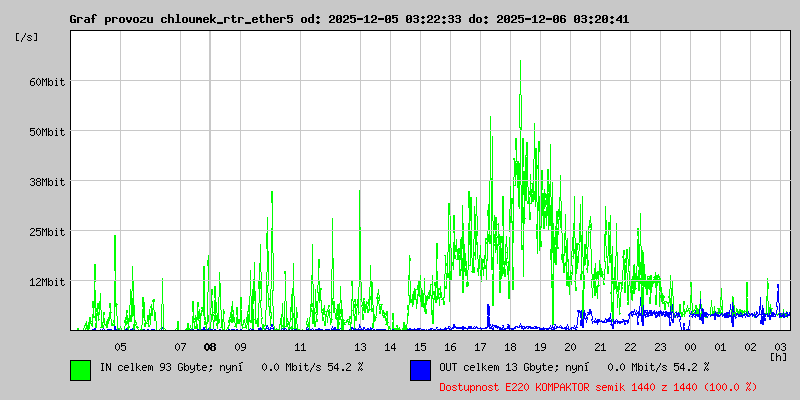The height and width of the screenshot is (400, 800).
Task: Click the 00 midnight marker on time axis
Action: pyautogui.click(x=690, y=347)
